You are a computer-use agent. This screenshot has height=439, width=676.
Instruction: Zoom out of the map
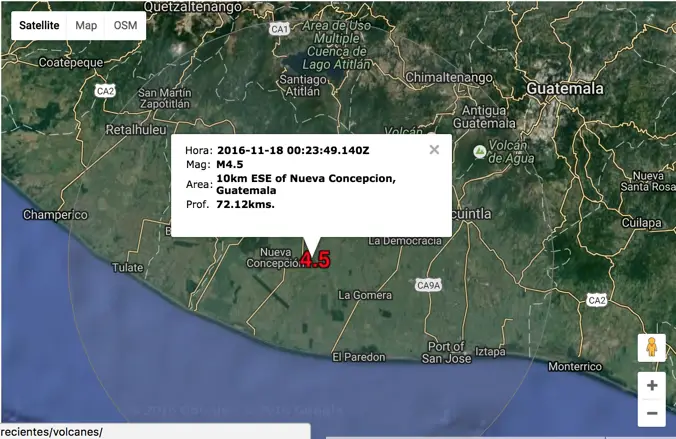click(x=652, y=412)
